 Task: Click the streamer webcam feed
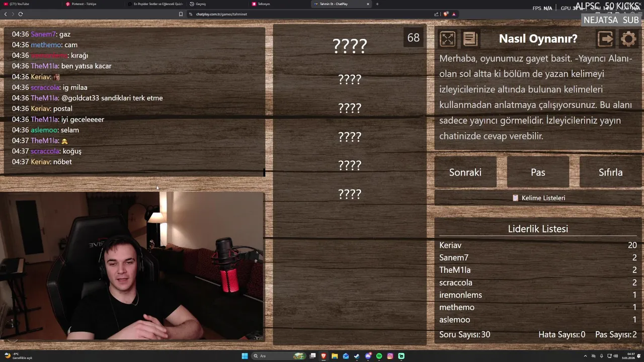132,266
